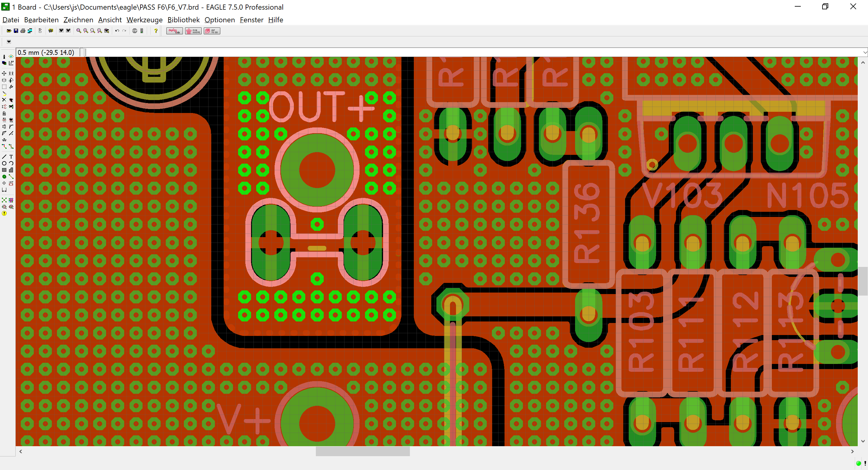Click the horizontal scrollbar thumb
This screenshot has height=470, width=868.
363,451
